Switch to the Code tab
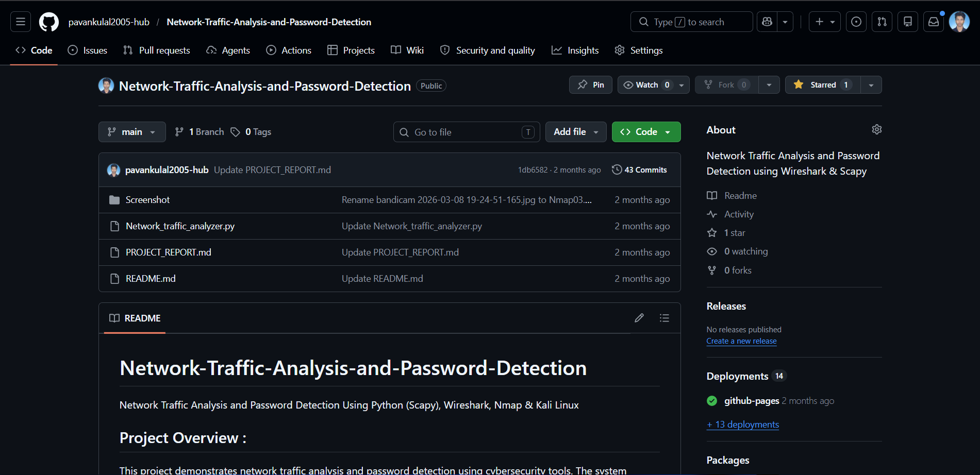The width and height of the screenshot is (980, 475). coord(34,50)
